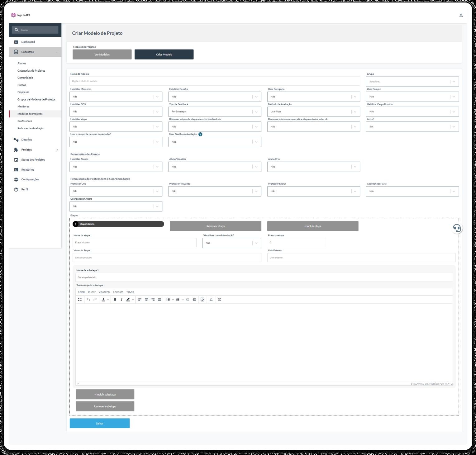
Task: Click the + Incluir subetapa button
Action: [x=105, y=394]
